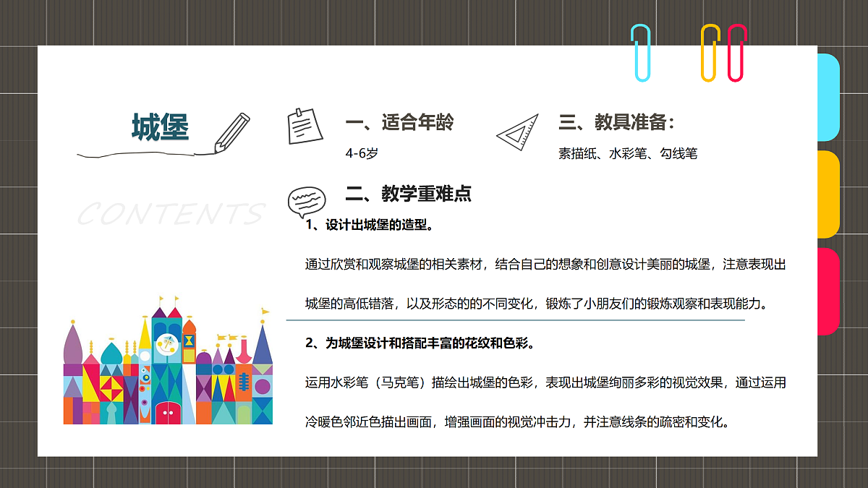Click the age text 4-6岁
868x488 pixels.
(x=362, y=153)
